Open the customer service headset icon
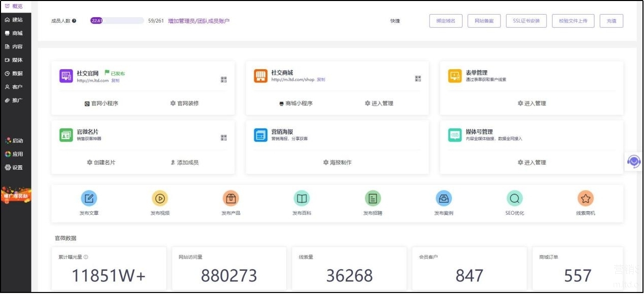 pyautogui.click(x=633, y=162)
